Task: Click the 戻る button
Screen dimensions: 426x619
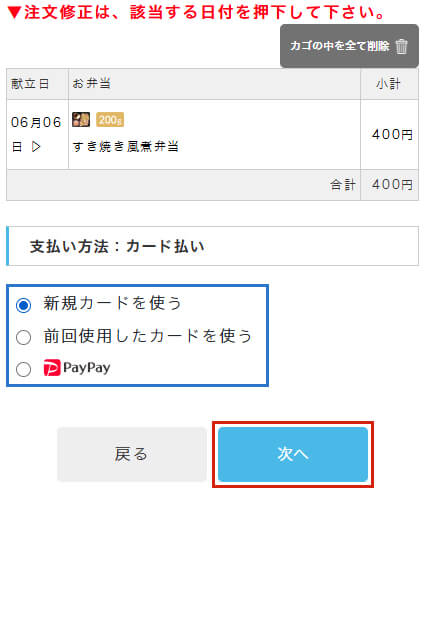Action: pyautogui.click(x=132, y=454)
